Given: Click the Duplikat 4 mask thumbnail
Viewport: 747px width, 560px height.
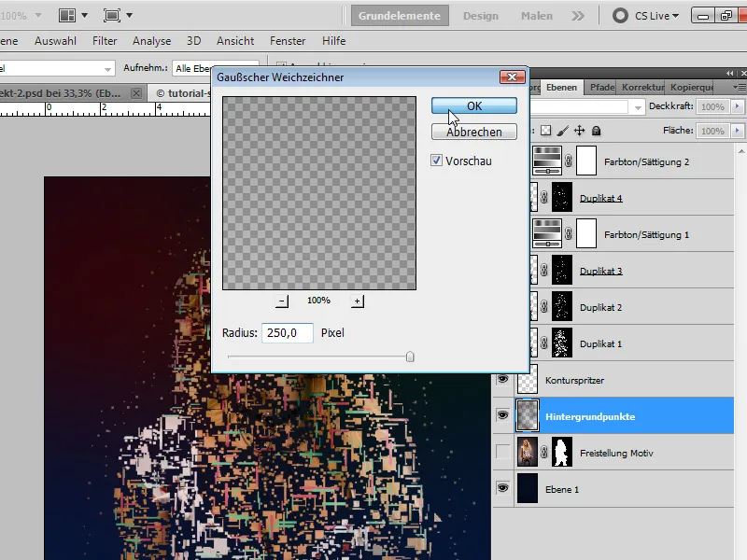Looking at the screenshot, I should click(562, 197).
